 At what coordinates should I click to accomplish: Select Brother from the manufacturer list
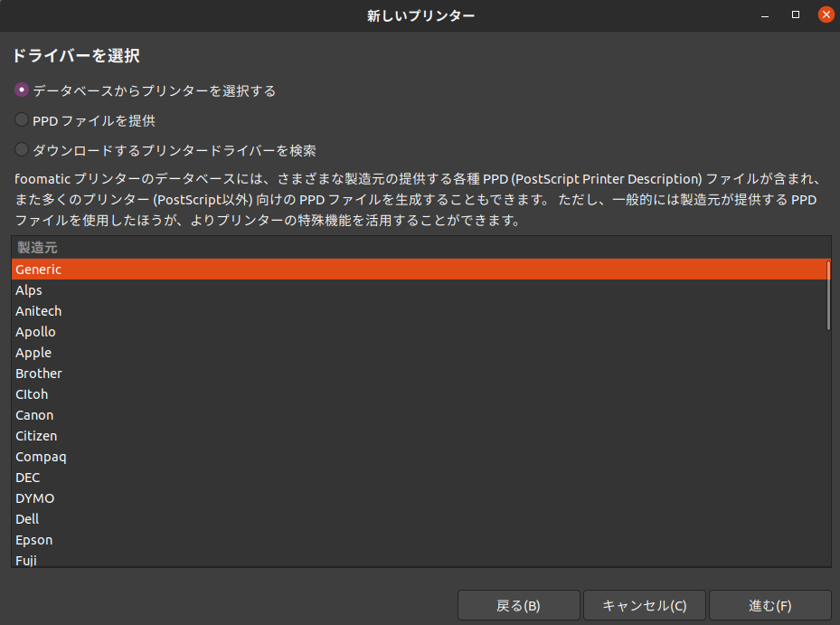click(39, 374)
